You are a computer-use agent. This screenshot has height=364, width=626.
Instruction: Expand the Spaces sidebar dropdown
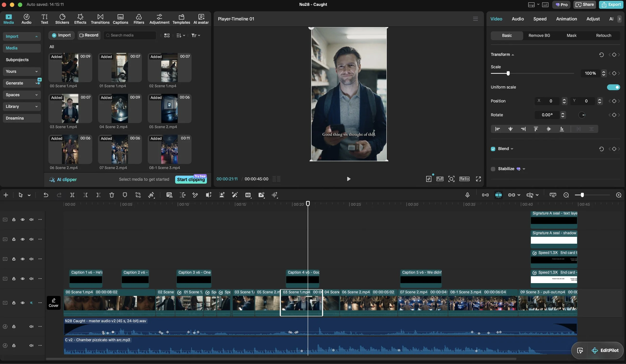(x=22, y=95)
